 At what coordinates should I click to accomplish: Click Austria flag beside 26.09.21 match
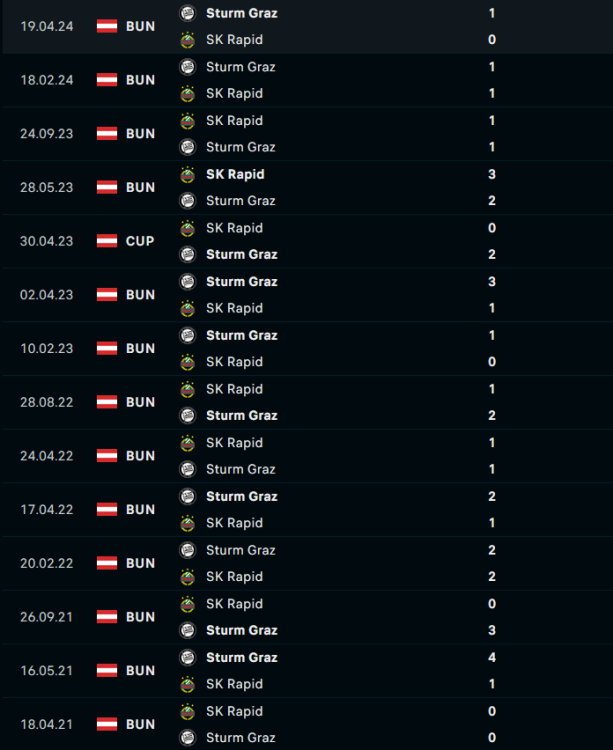(x=107, y=617)
